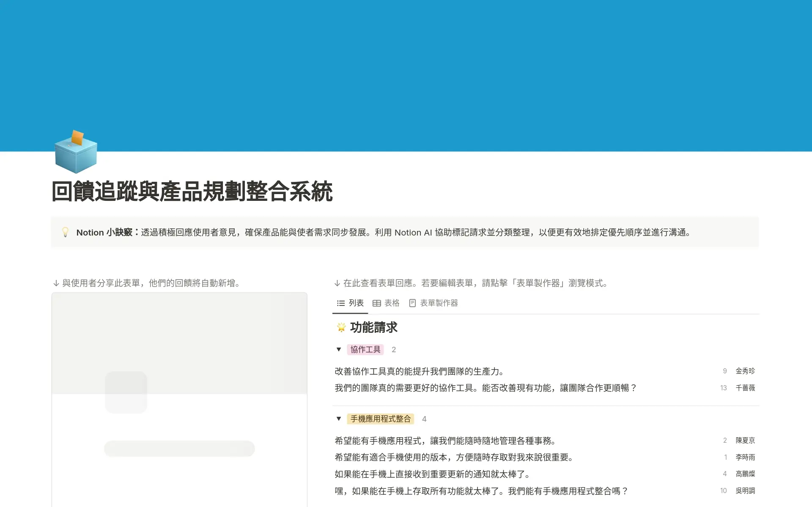
Task: Open the feedback entry submitted by 吳明調
Action: coord(480,491)
